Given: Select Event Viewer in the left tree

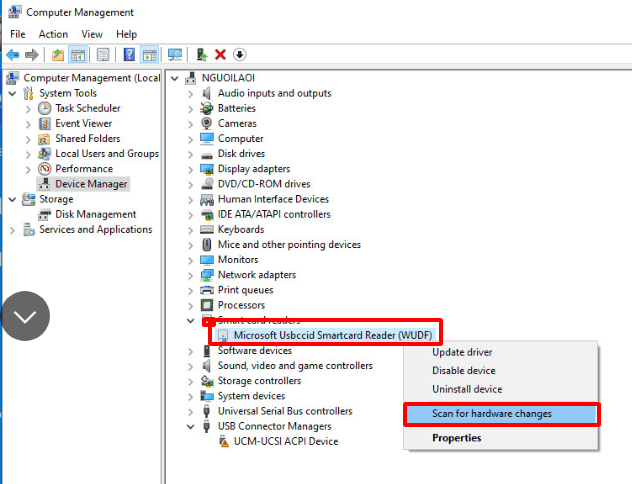Looking at the screenshot, I should pos(83,123).
